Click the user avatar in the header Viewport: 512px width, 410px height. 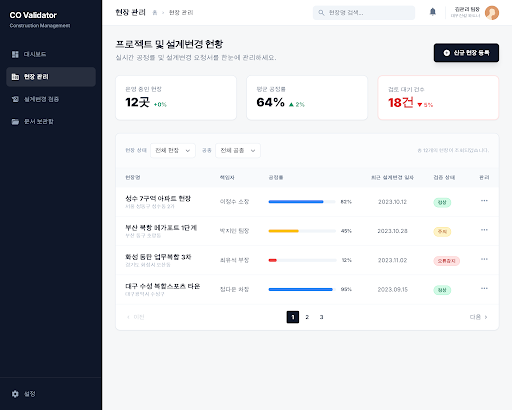point(492,13)
